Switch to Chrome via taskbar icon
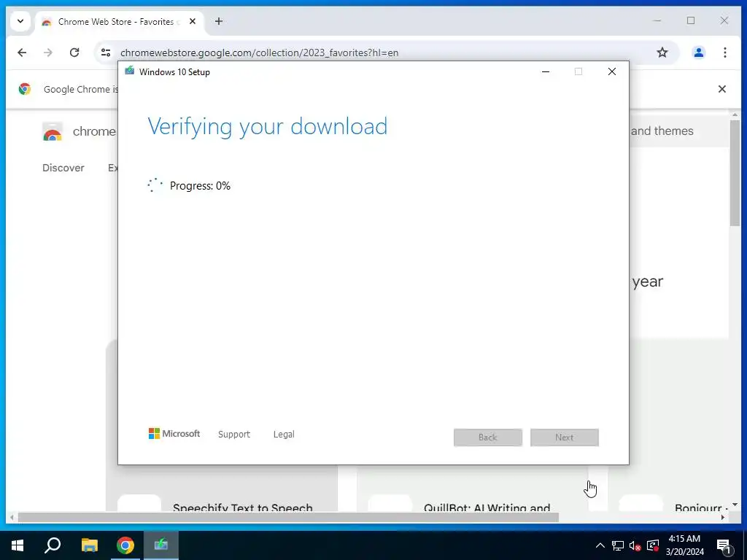 125,545
